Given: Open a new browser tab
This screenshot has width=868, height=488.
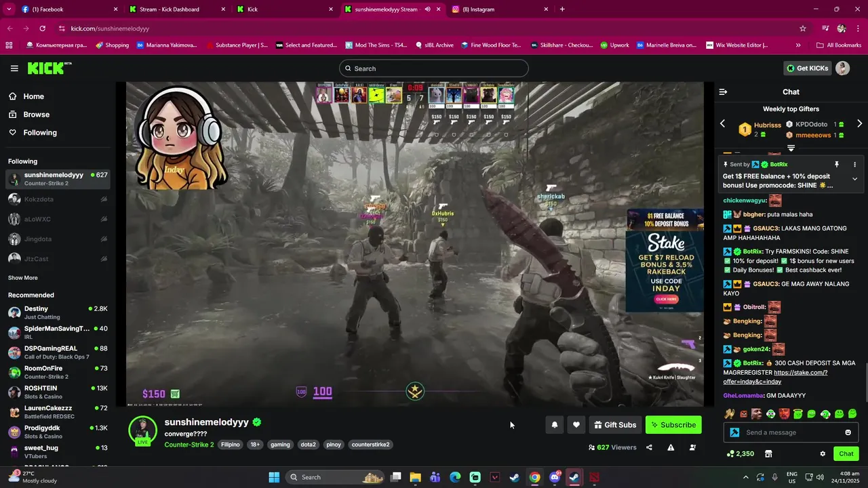Looking at the screenshot, I should coord(562,9).
